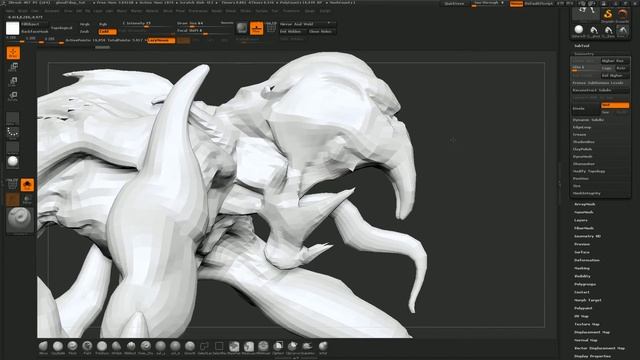Image resolution: width=640 pixels, height=360 pixels.
Task: Adjust the Z Intensity slider
Action: click(x=147, y=24)
